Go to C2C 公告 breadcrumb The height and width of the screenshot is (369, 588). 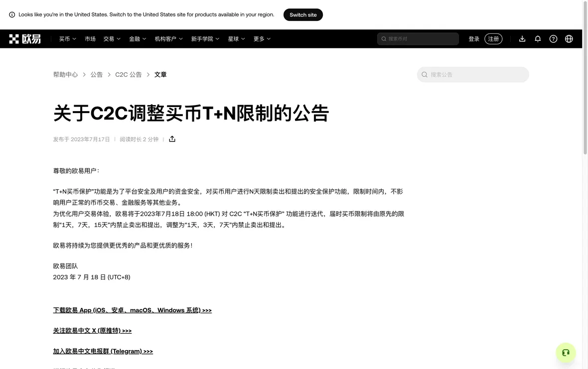[128, 75]
